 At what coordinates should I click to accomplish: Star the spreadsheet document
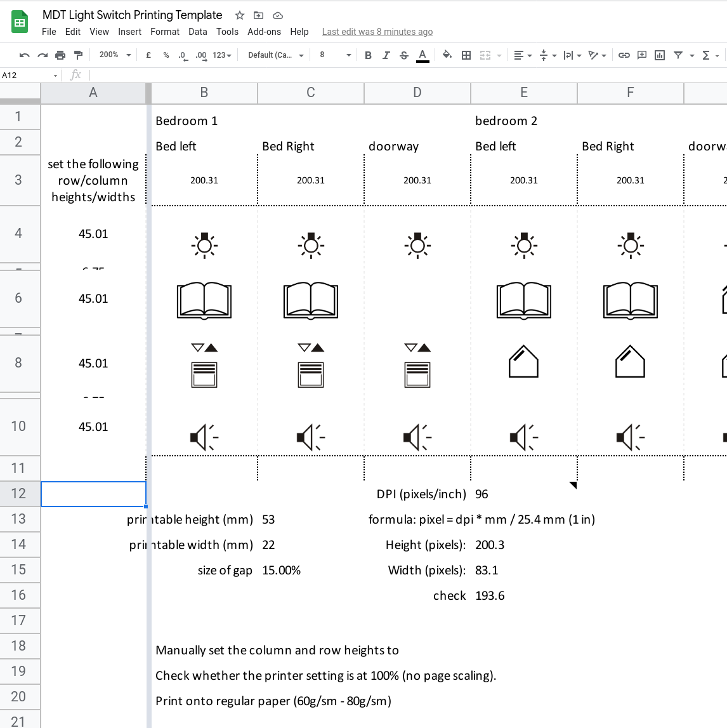click(239, 15)
